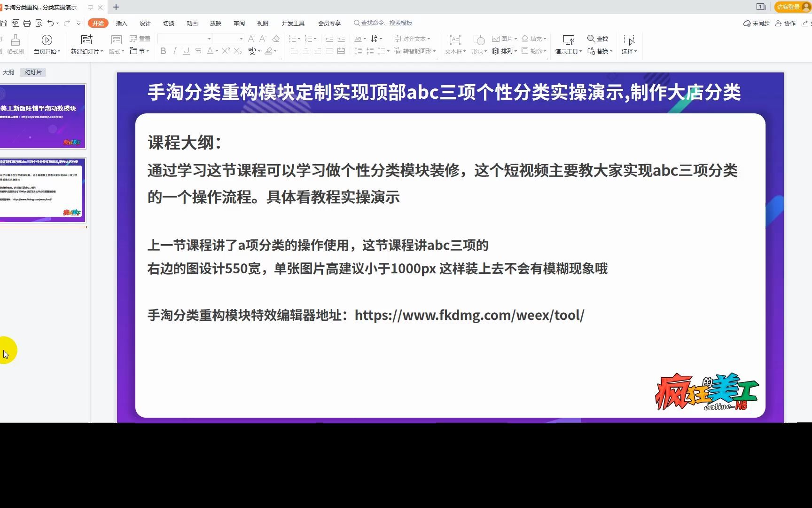Screen dimensions: 812x508
Task: Select first slide thumbnail in panel
Action: [43, 116]
